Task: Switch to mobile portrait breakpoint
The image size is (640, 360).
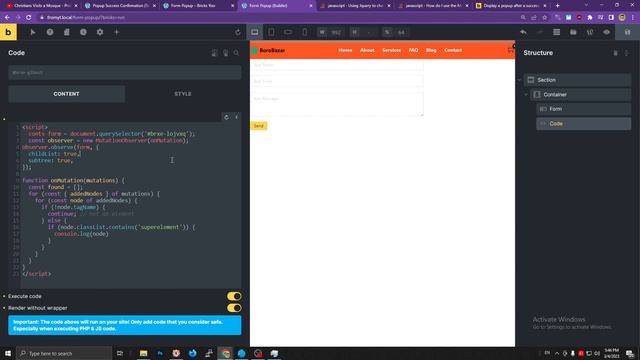Action: pos(304,32)
